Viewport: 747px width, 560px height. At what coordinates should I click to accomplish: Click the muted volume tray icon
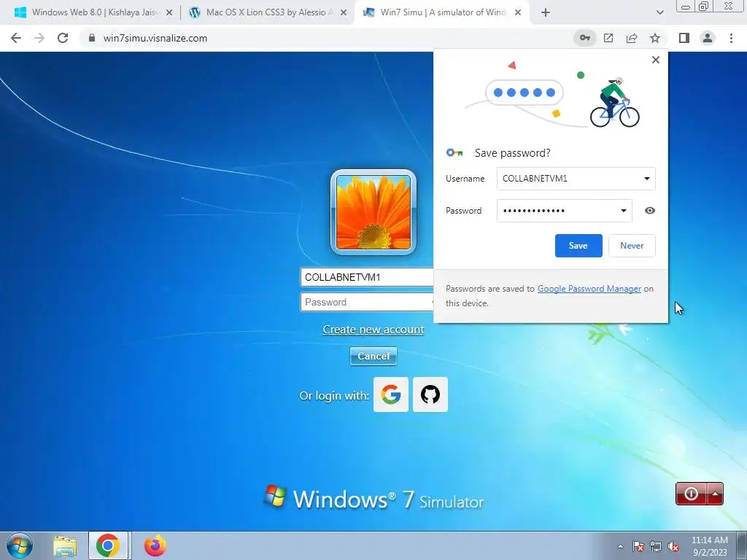673,547
